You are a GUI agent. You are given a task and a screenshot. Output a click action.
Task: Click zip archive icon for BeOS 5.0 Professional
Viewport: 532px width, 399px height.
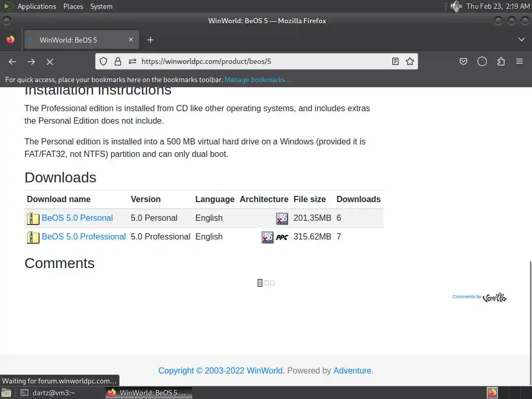pyautogui.click(x=33, y=237)
